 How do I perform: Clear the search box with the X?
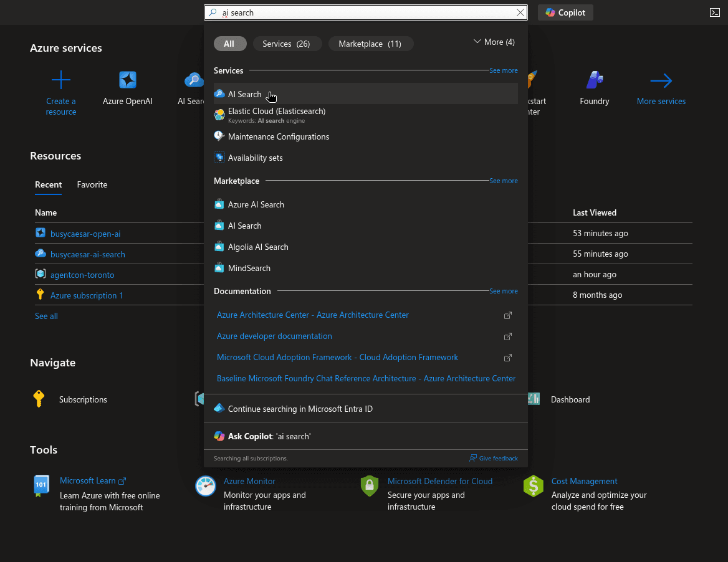[520, 12]
